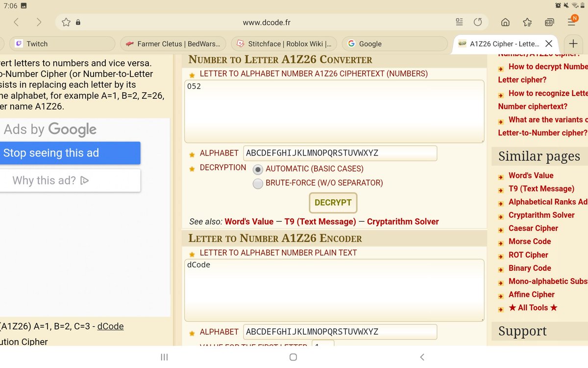Open the All Tools link

click(x=533, y=308)
